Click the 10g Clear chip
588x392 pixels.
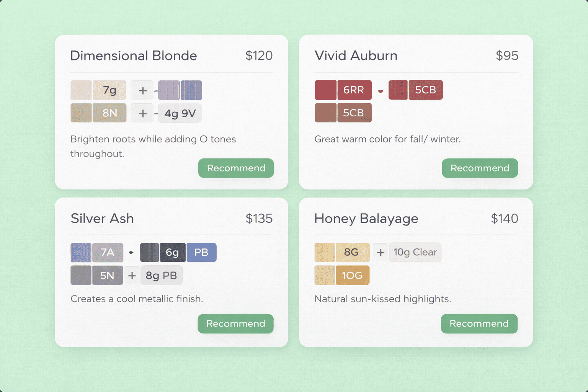click(x=415, y=252)
